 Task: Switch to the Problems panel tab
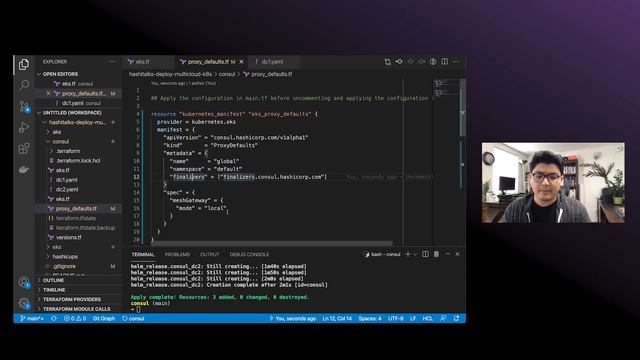[x=177, y=254]
